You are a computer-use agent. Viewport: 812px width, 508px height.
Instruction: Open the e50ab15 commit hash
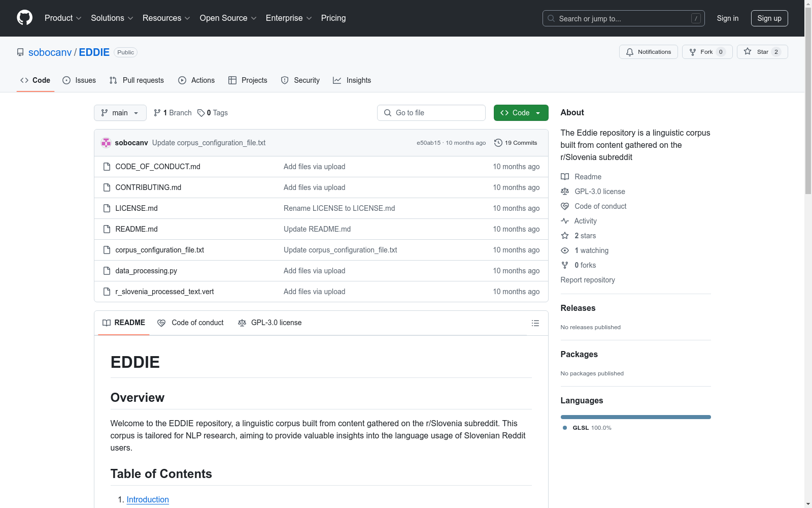pos(429,143)
